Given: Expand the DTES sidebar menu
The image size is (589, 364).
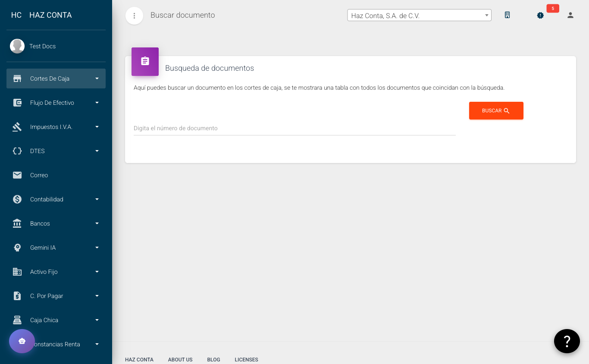Looking at the screenshot, I should [x=56, y=151].
